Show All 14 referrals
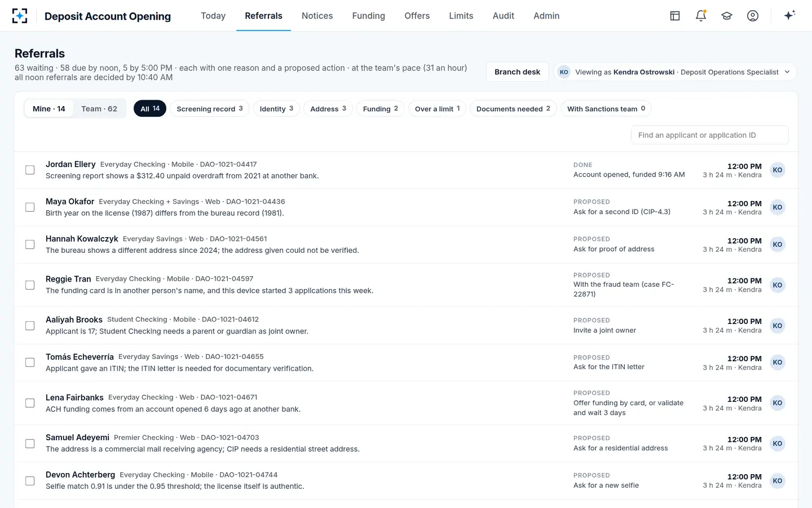The image size is (812, 508). [150, 109]
